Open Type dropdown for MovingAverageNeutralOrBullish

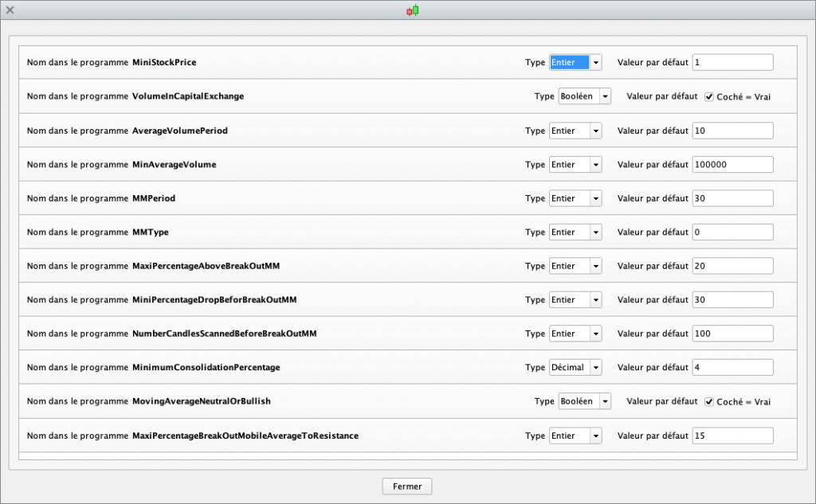click(x=584, y=401)
